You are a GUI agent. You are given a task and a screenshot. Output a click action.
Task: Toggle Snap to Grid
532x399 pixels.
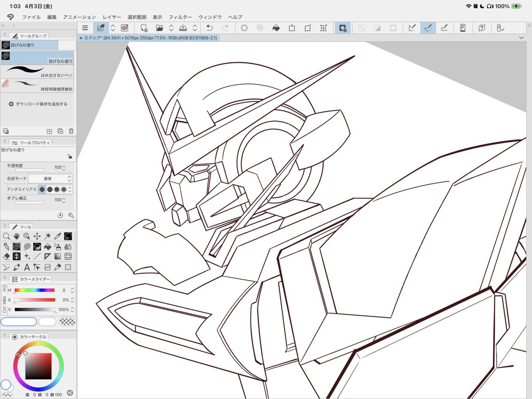tap(444, 28)
